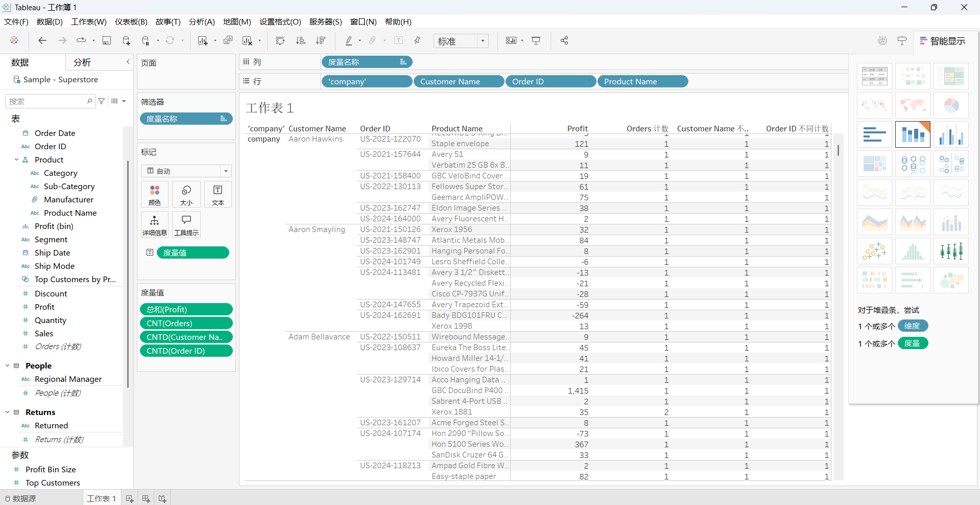Open the 工作表(W) menu
The height and width of the screenshot is (505, 980).
89,21
